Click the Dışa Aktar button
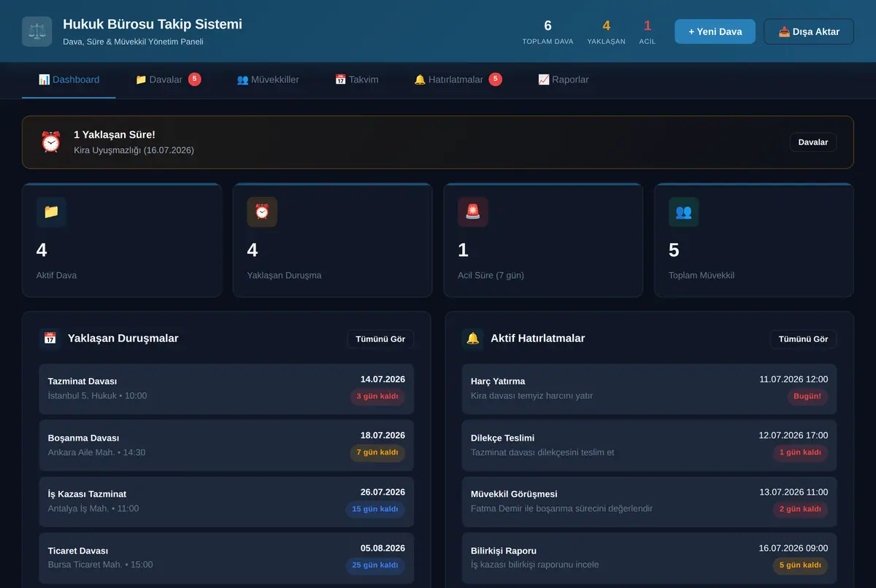Image resolution: width=876 pixels, height=588 pixels. (x=809, y=31)
